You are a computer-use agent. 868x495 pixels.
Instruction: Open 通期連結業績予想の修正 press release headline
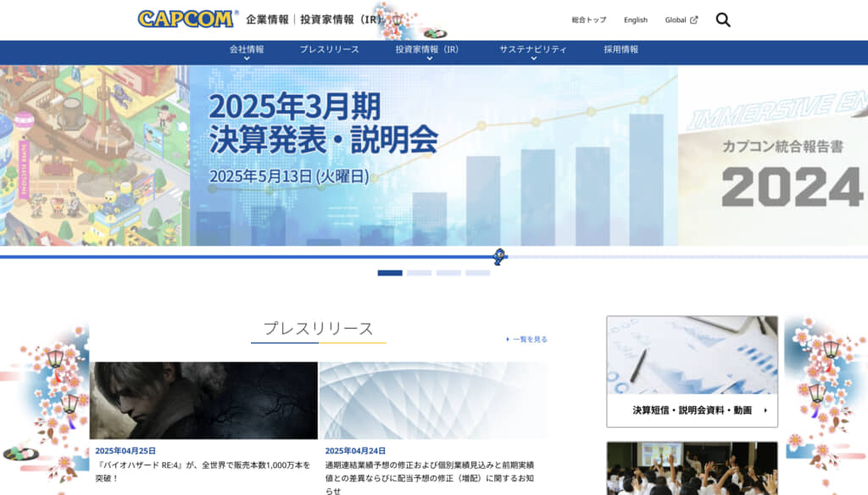click(430, 478)
